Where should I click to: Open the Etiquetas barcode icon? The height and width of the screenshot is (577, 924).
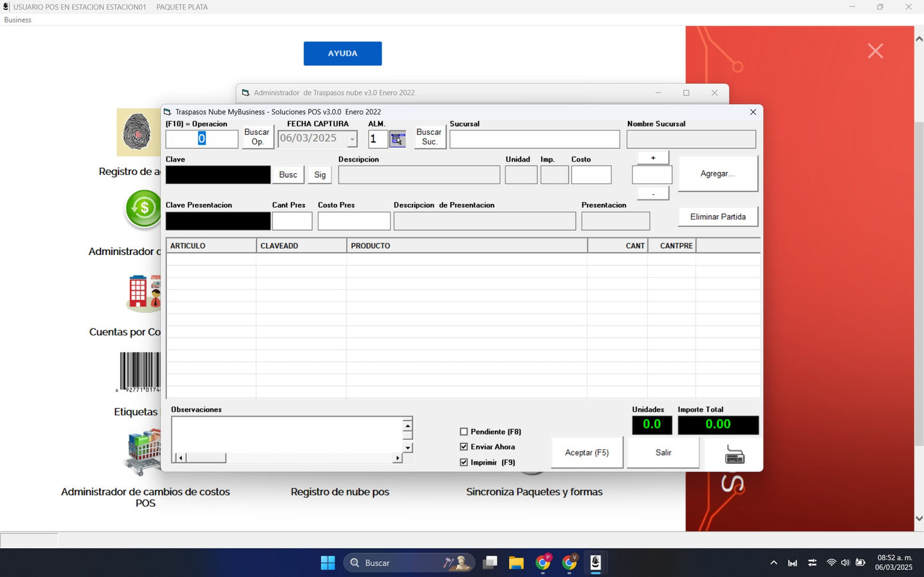[139, 371]
